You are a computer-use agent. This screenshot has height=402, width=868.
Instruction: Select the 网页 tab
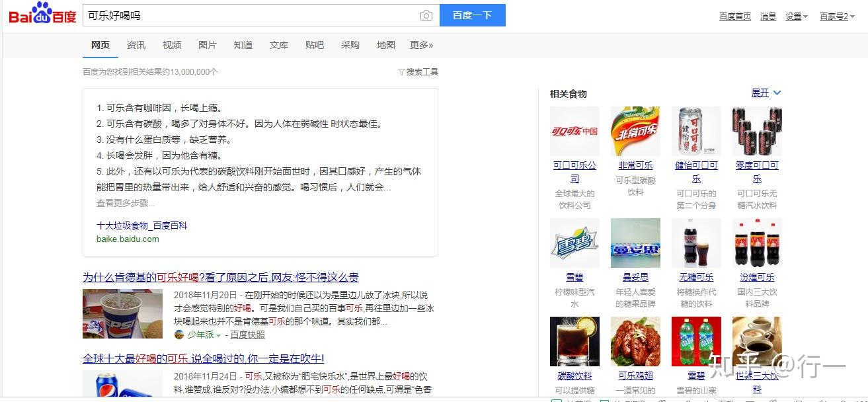tap(100, 45)
